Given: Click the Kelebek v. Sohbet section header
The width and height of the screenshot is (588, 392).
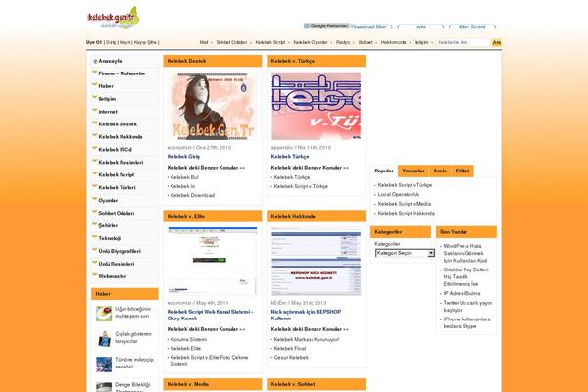Looking at the screenshot, I should pyautogui.click(x=316, y=384).
